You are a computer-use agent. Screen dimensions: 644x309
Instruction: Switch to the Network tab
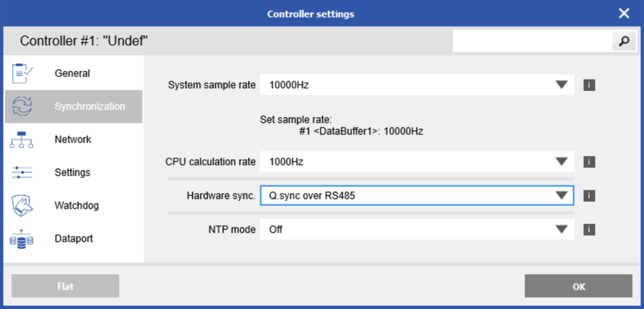[x=73, y=140]
